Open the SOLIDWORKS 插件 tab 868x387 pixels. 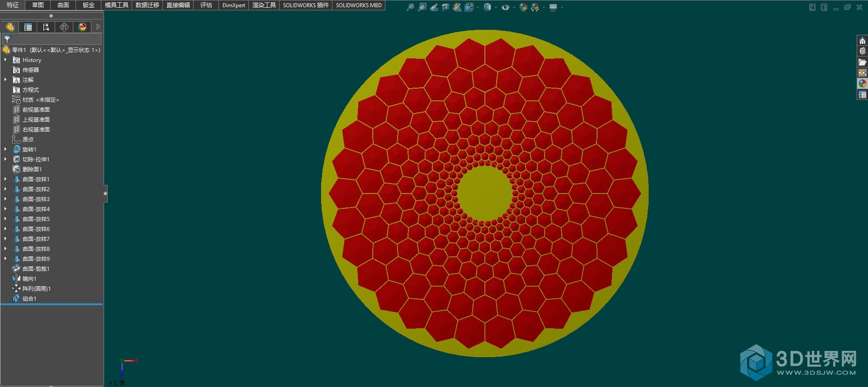click(x=306, y=5)
